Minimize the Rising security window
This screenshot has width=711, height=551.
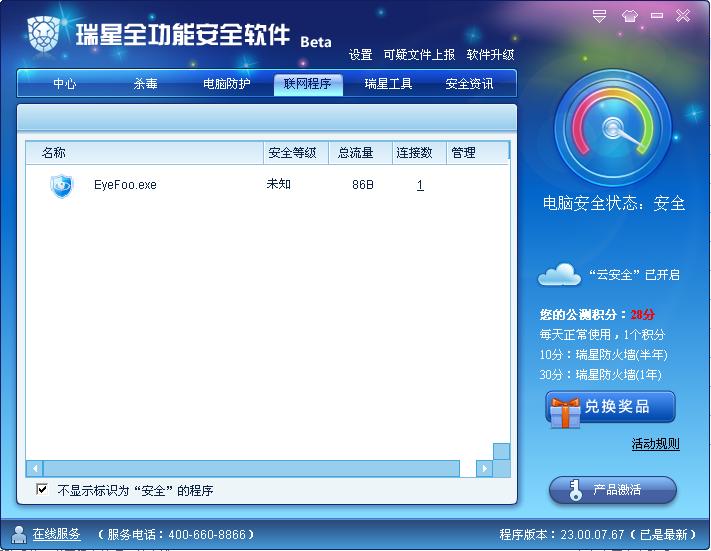coord(657,16)
